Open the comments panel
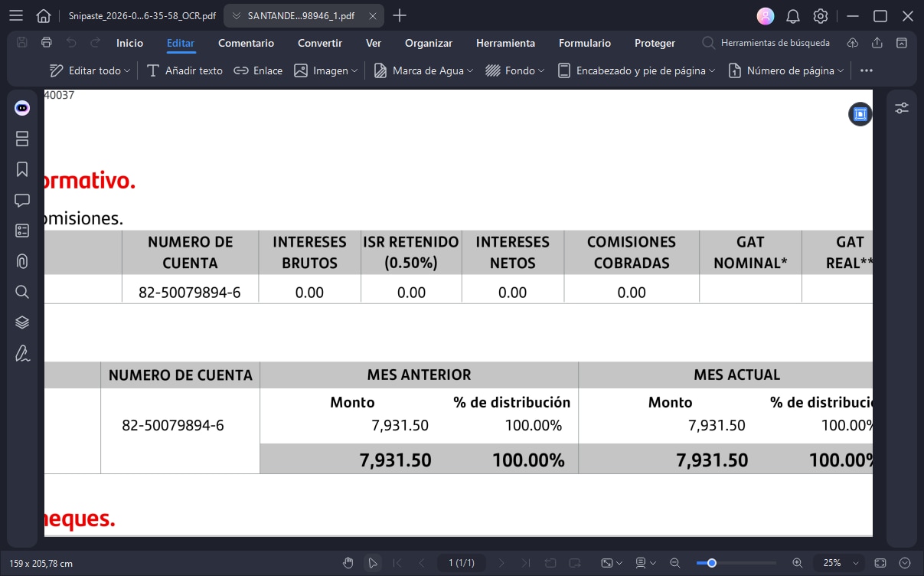 pos(21,200)
